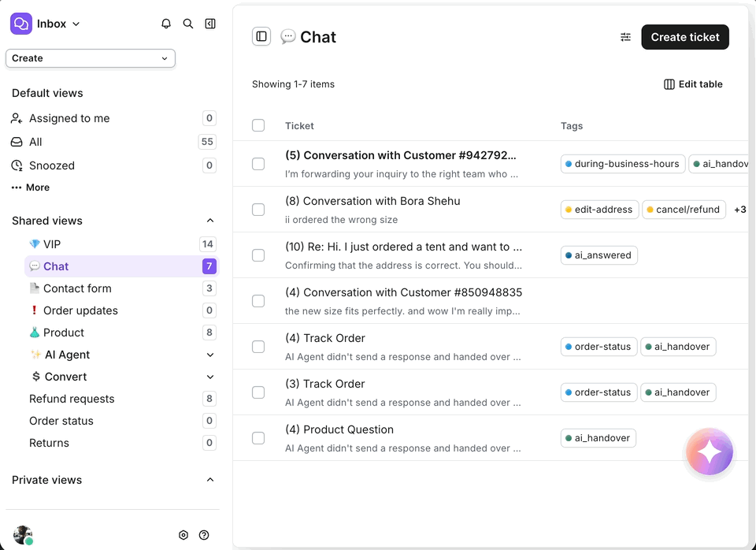Select checkbox for Customer #942792 conversation
This screenshot has height=550, width=756.
pyautogui.click(x=258, y=164)
